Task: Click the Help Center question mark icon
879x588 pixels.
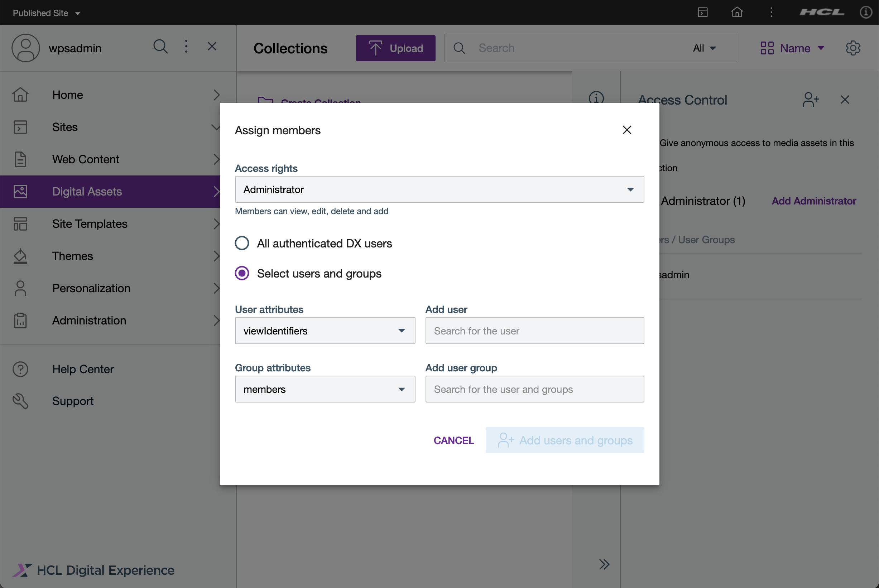Action: (x=21, y=369)
